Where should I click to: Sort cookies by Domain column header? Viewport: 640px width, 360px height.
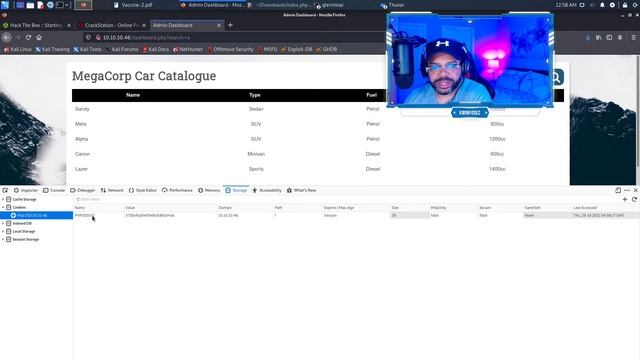click(245, 208)
